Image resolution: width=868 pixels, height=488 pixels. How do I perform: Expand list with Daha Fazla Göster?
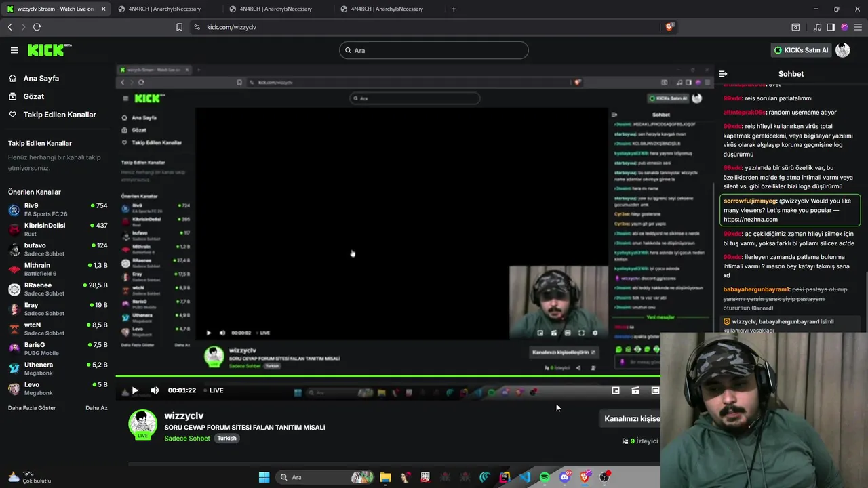32,408
